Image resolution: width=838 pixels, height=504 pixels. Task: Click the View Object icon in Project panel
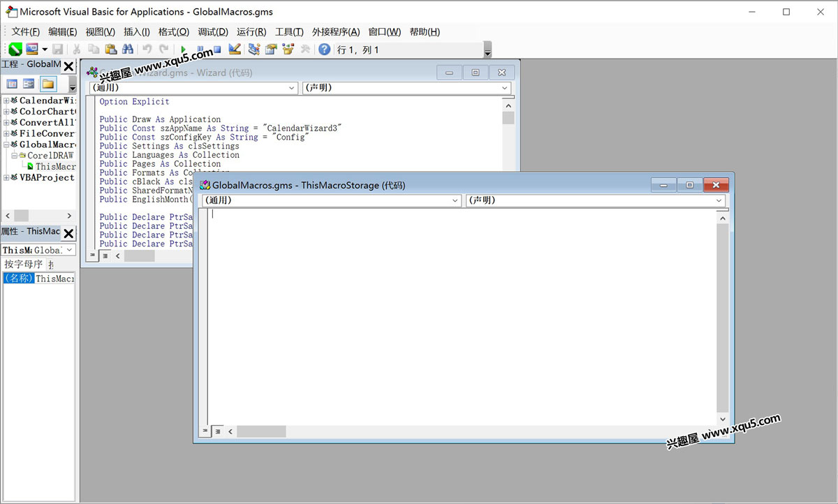[29, 84]
